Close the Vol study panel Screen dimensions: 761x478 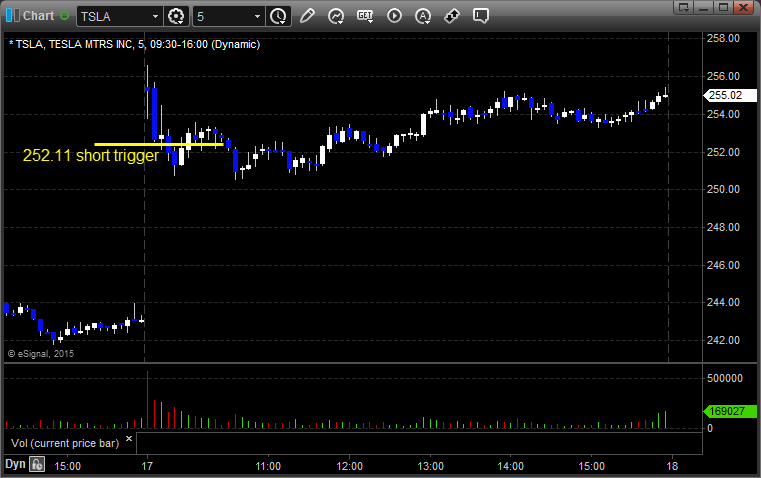tap(129, 439)
